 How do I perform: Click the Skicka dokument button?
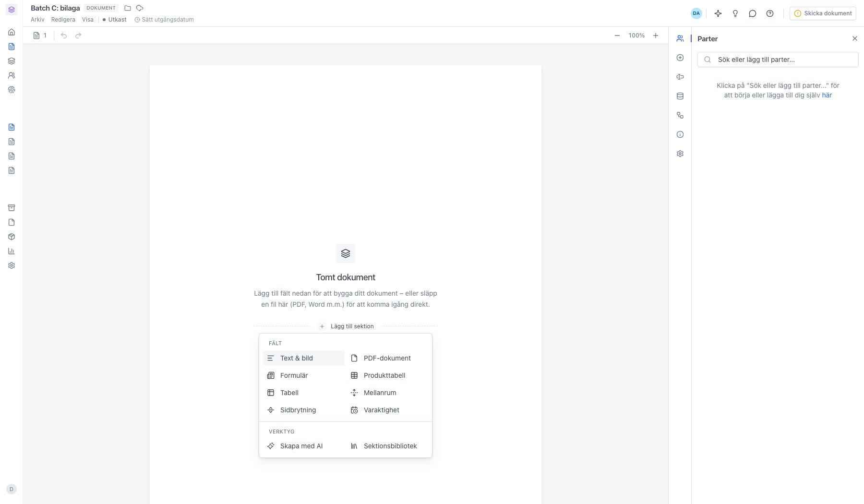(x=823, y=13)
